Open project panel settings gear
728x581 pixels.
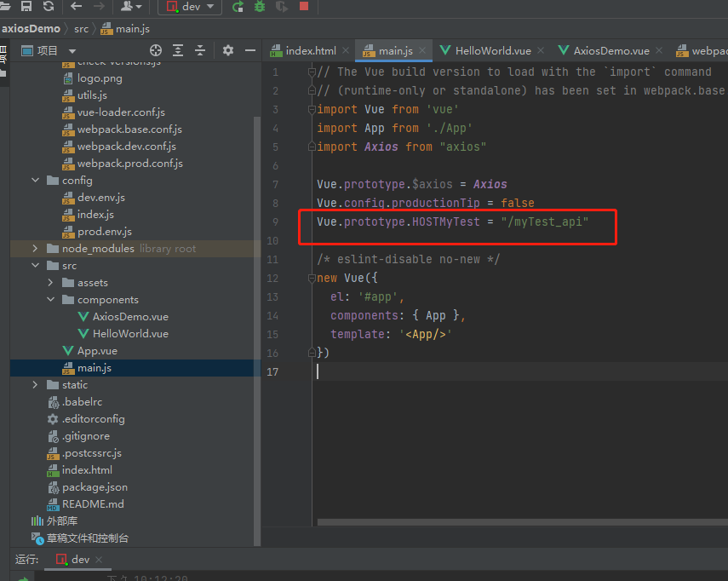pyautogui.click(x=228, y=50)
